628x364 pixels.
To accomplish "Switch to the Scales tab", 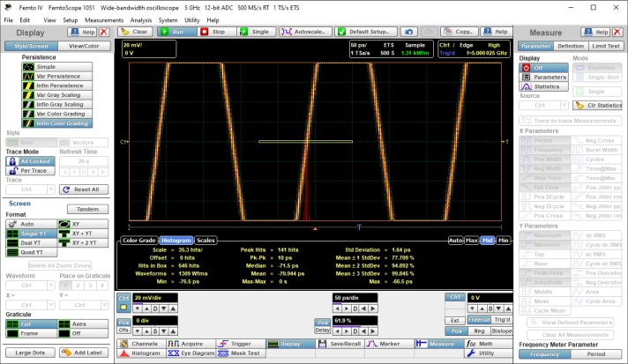I will pyautogui.click(x=206, y=240).
